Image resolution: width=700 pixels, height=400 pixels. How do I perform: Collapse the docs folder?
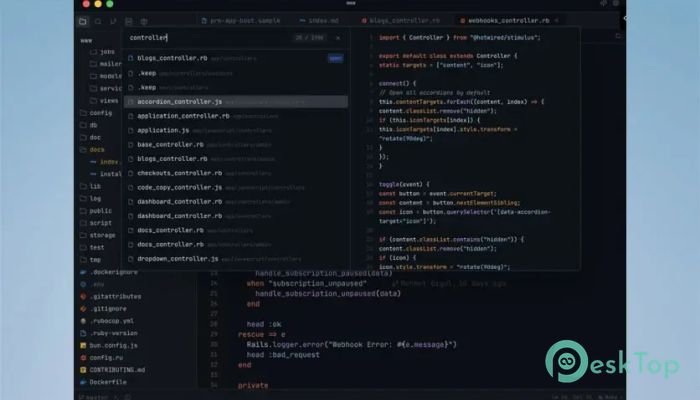[x=92, y=150]
